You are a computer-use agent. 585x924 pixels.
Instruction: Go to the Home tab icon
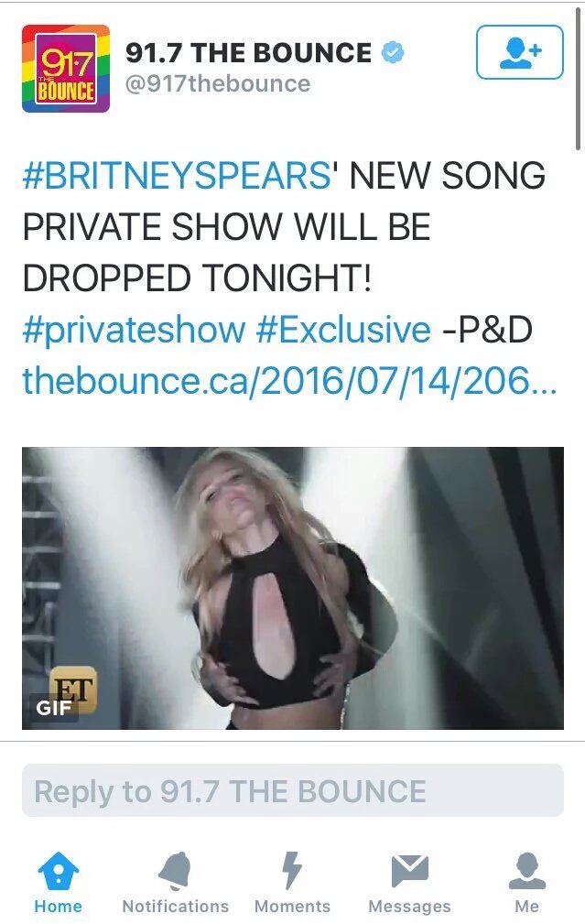[59, 870]
